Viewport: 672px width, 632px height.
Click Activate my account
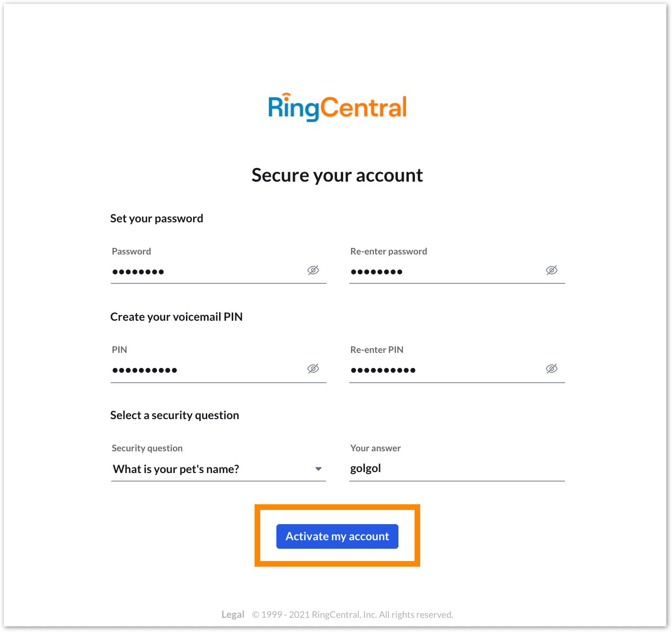coord(336,536)
